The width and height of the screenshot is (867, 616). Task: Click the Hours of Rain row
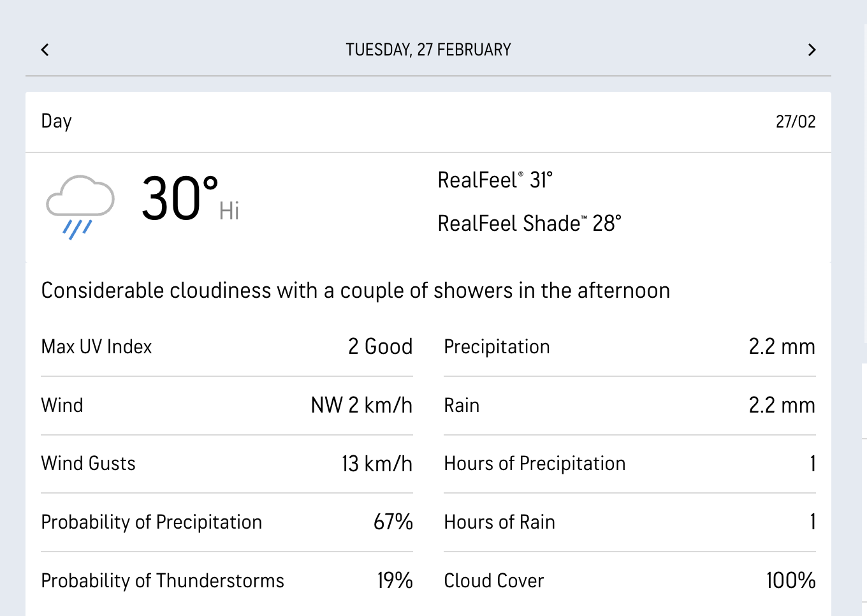tap(629, 522)
